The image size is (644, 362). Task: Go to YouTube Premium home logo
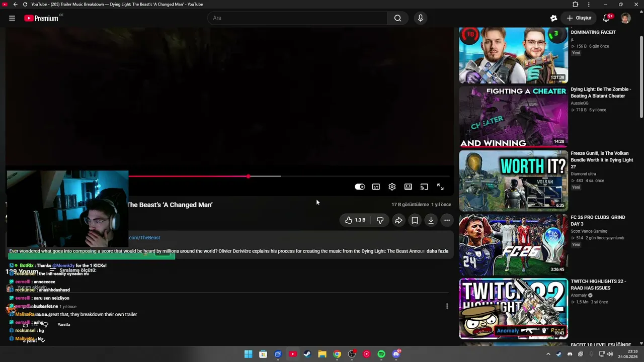pos(41,18)
